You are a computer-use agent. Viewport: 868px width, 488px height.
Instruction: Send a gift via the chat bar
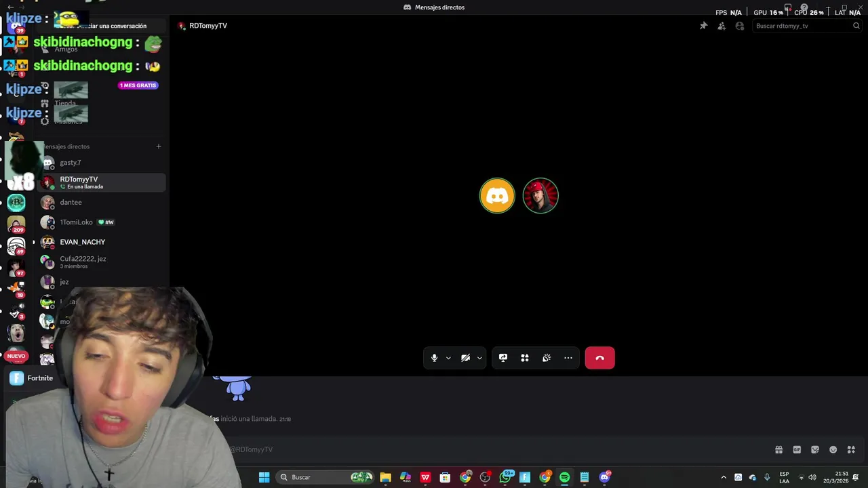(x=778, y=449)
